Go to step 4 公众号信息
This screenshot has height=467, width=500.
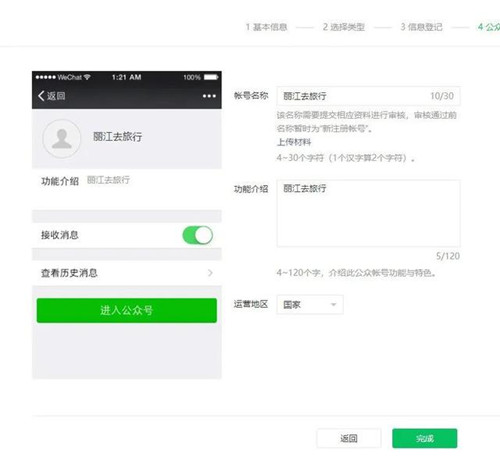(x=489, y=27)
